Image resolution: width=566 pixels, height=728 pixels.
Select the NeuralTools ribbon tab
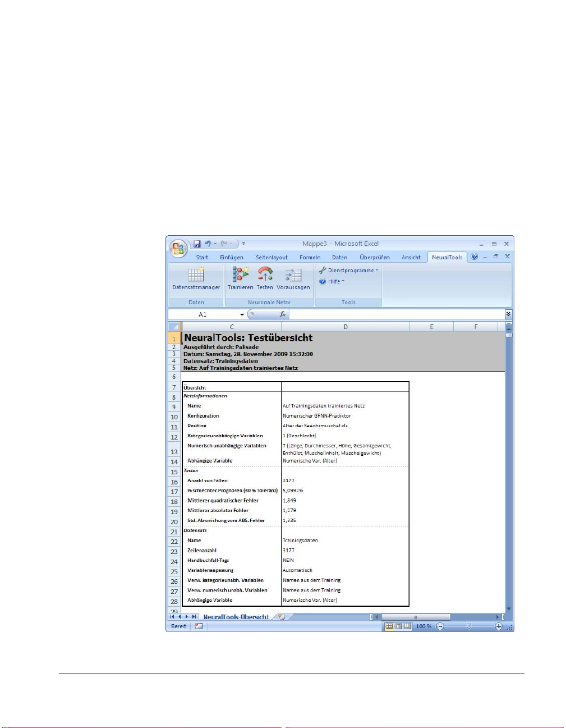447,258
